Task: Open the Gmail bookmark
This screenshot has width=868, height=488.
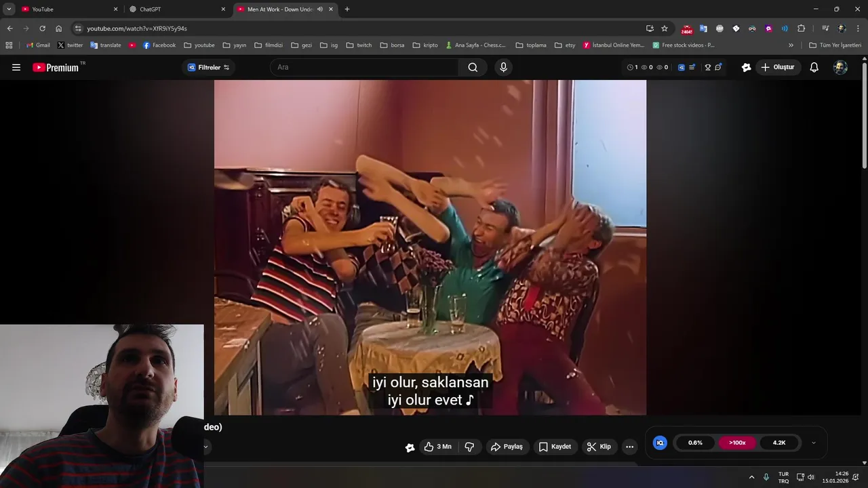Action: 38,45
